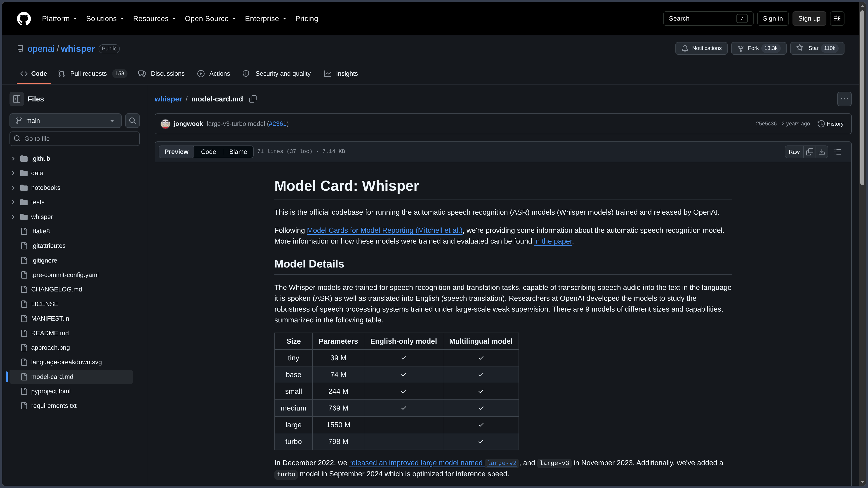Open pull request #2361 link

point(278,124)
